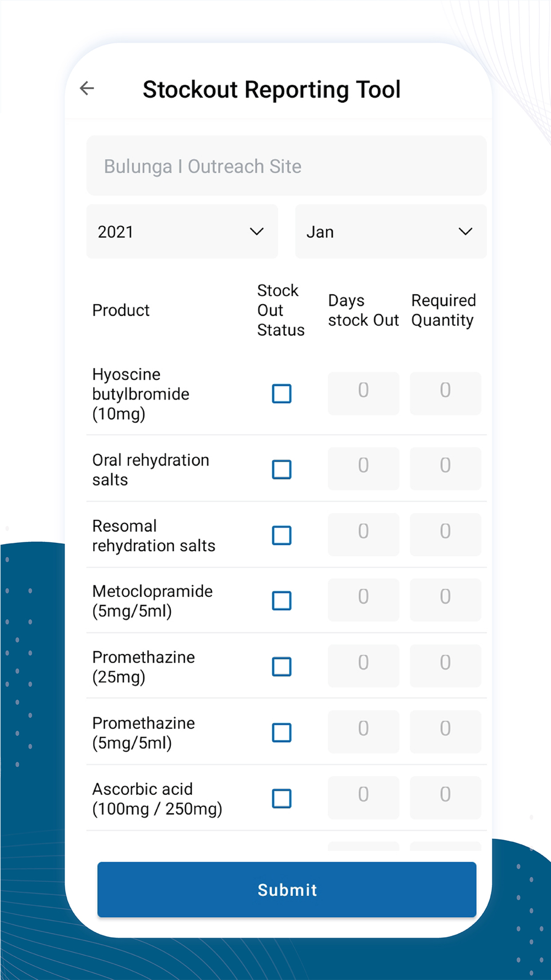551x980 pixels.
Task: Select Days stock Out for Resomal rehydration salts
Action: (x=363, y=534)
